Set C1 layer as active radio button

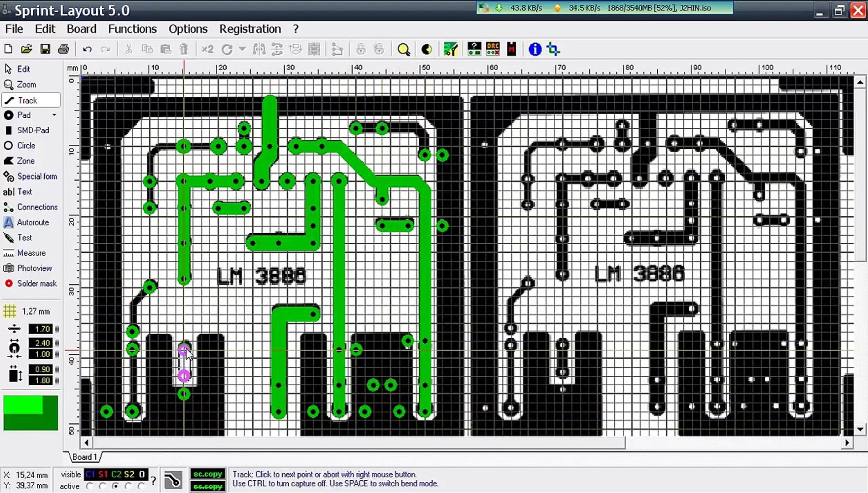click(90, 487)
